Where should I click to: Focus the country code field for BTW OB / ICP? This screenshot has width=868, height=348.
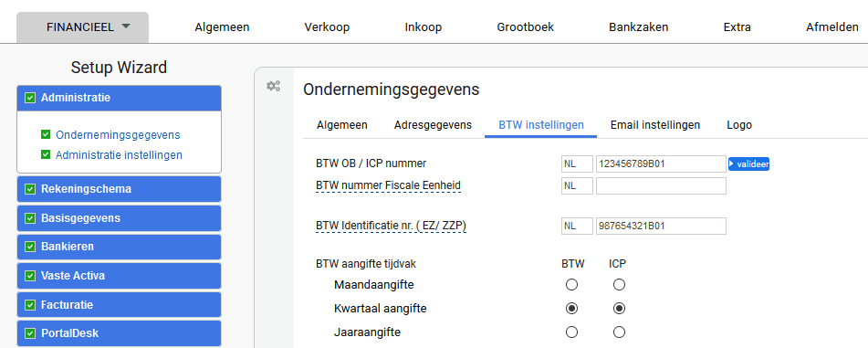pyautogui.click(x=577, y=164)
